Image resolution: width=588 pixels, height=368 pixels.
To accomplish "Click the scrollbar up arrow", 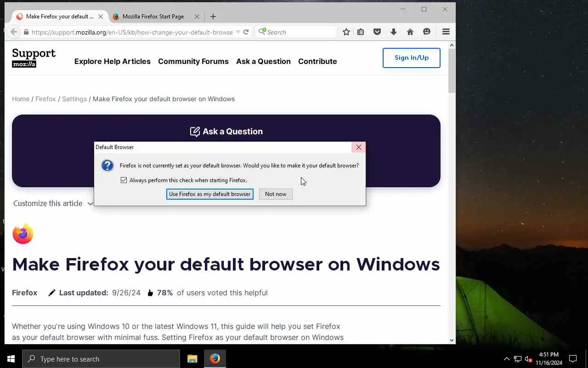I will [452, 45].
